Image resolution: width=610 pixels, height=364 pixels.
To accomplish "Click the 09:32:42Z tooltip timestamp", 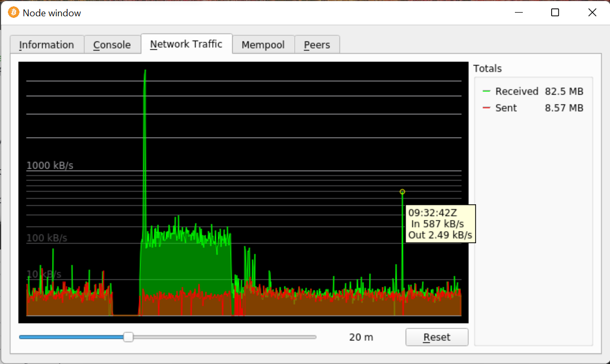I will coord(432,213).
